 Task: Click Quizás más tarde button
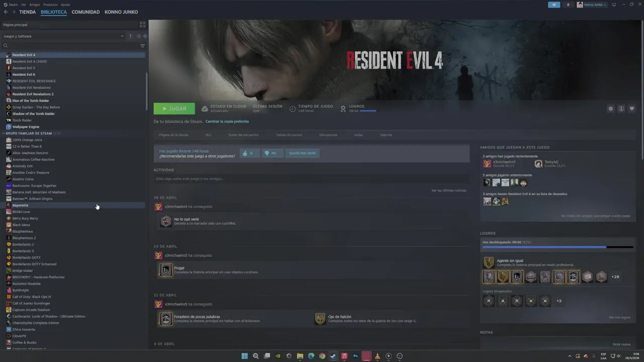tap(302, 153)
